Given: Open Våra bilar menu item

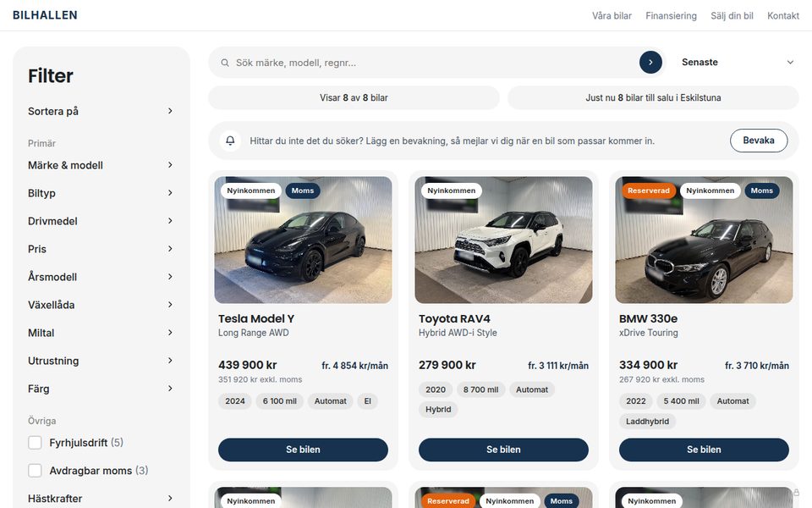Looking at the screenshot, I should [612, 15].
